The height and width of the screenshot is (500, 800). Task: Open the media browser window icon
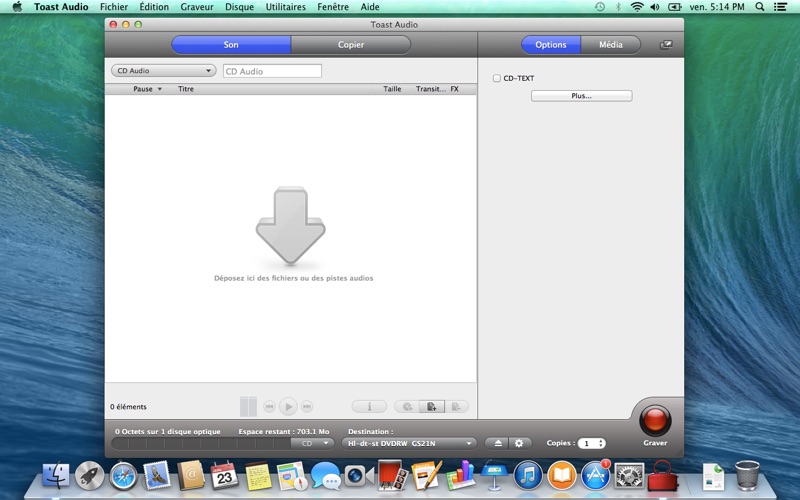tap(666, 45)
